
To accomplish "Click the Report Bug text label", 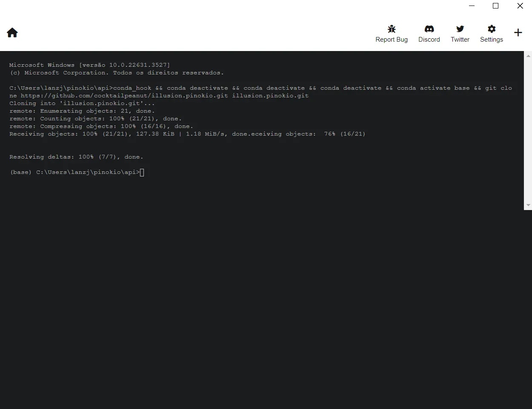I will (392, 40).
